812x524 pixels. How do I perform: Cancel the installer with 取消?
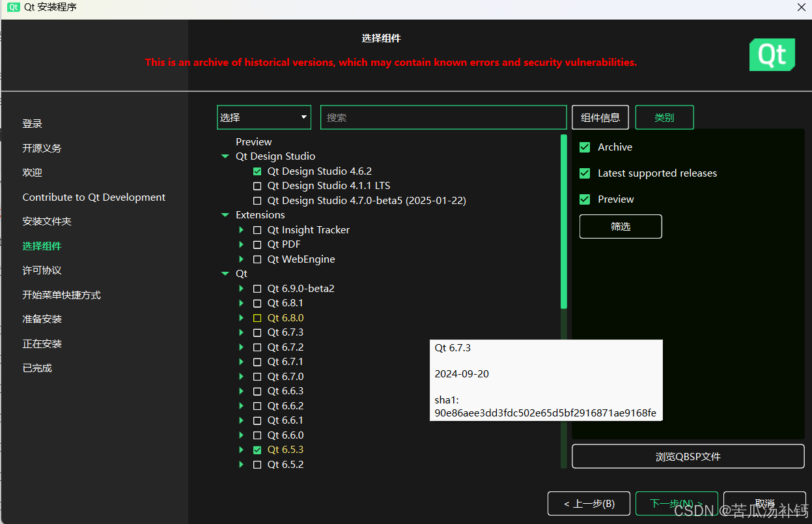[x=764, y=503]
